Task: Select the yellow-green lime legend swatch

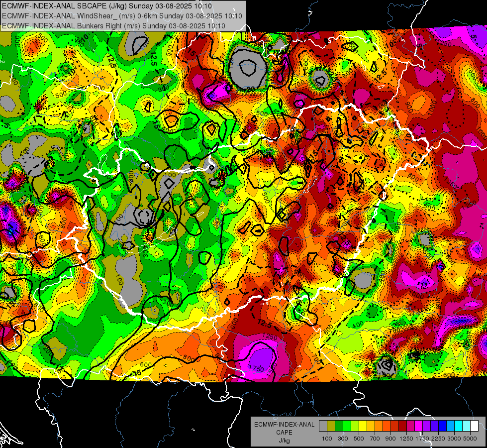Action: (355, 426)
